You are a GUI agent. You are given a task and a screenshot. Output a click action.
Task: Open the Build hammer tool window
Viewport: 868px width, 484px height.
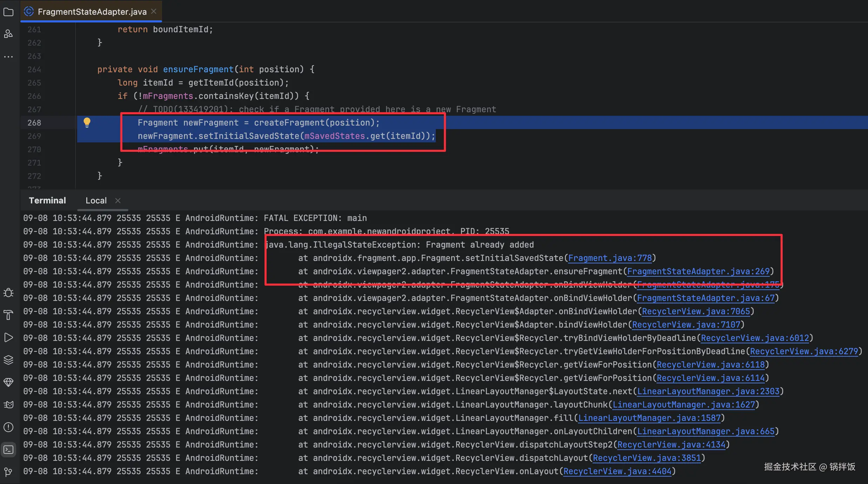pyautogui.click(x=8, y=315)
